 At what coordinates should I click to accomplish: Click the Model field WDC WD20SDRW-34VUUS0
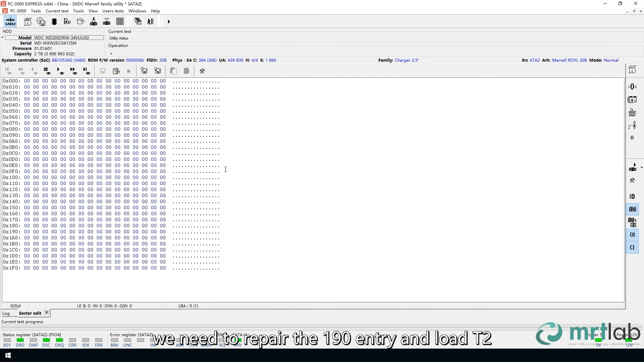tap(68, 38)
